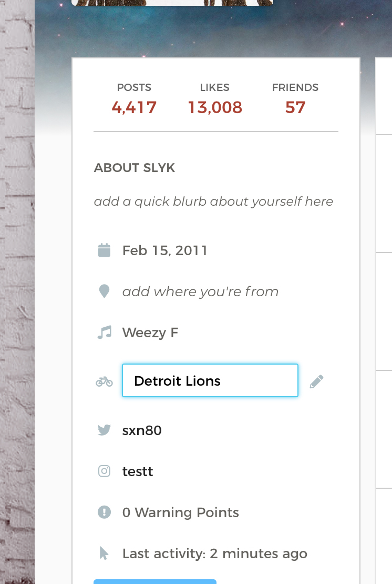
Task: Click the calendar icon beside Feb 15, 2011
Action: pos(104,250)
